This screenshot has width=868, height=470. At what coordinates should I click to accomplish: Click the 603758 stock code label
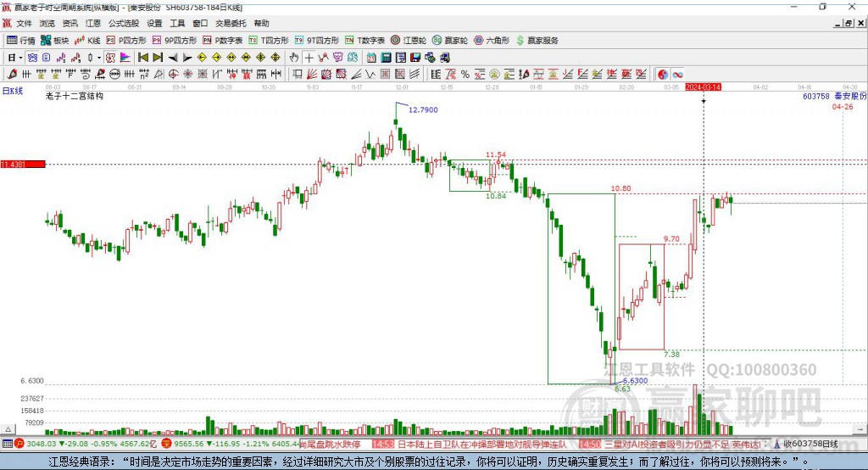click(x=816, y=96)
